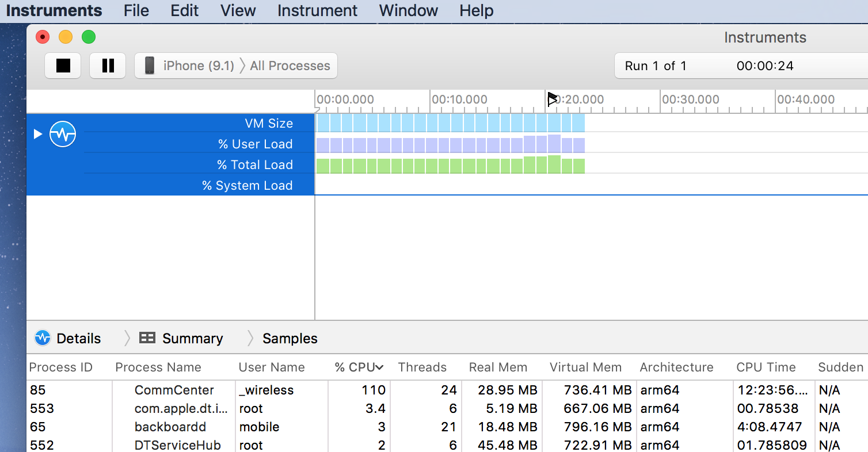The width and height of the screenshot is (868, 452).
Task: Click the iPhone device icon in target selector
Action: 150,66
